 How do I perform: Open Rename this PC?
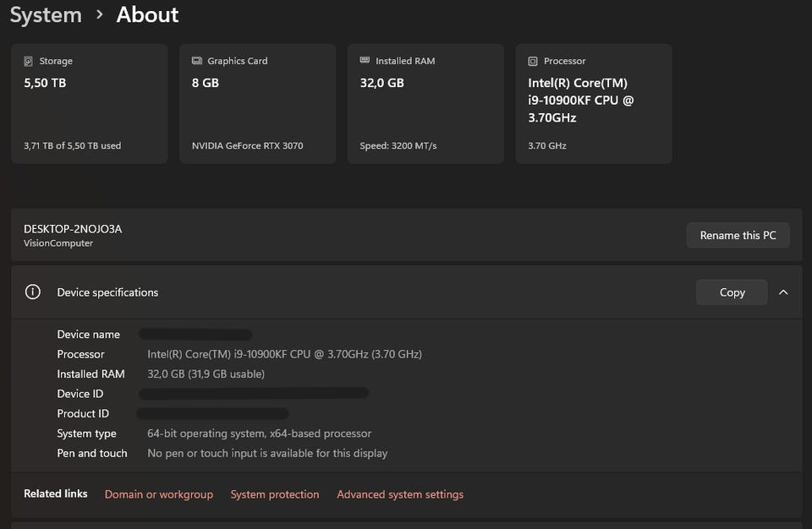pyautogui.click(x=738, y=235)
